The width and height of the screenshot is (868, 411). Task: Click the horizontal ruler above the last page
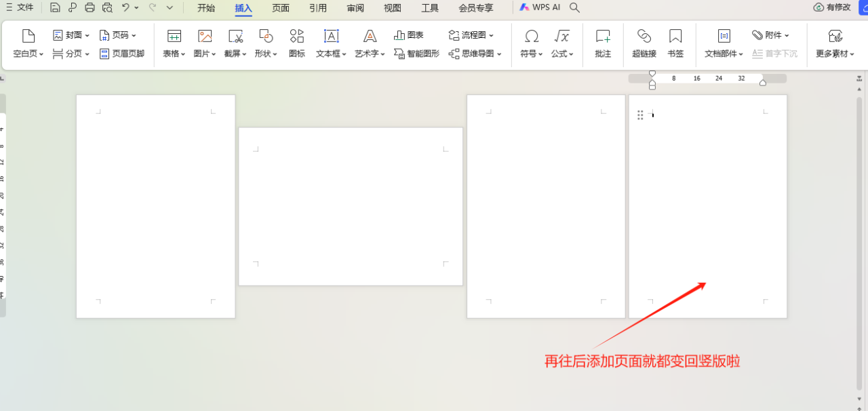(x=707, y=79)
